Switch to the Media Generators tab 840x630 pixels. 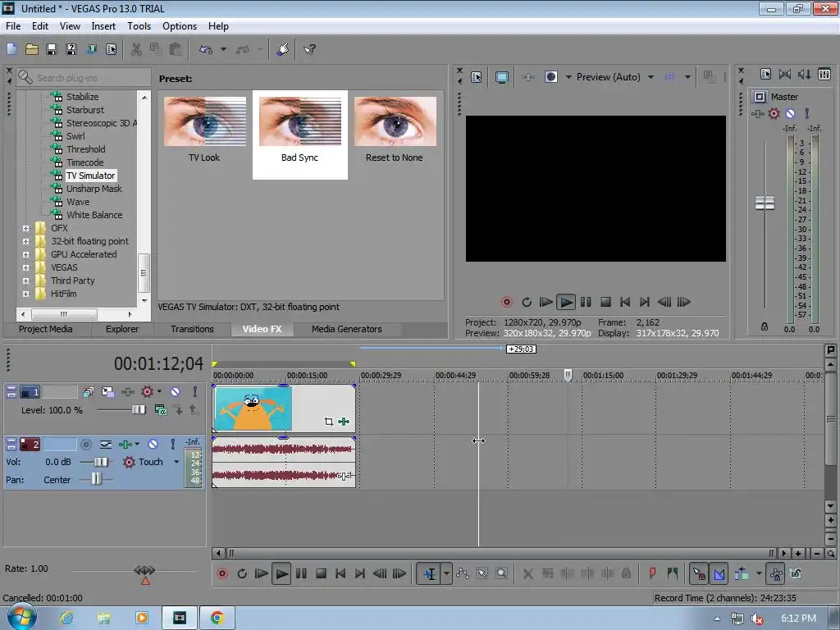[347, 329]
